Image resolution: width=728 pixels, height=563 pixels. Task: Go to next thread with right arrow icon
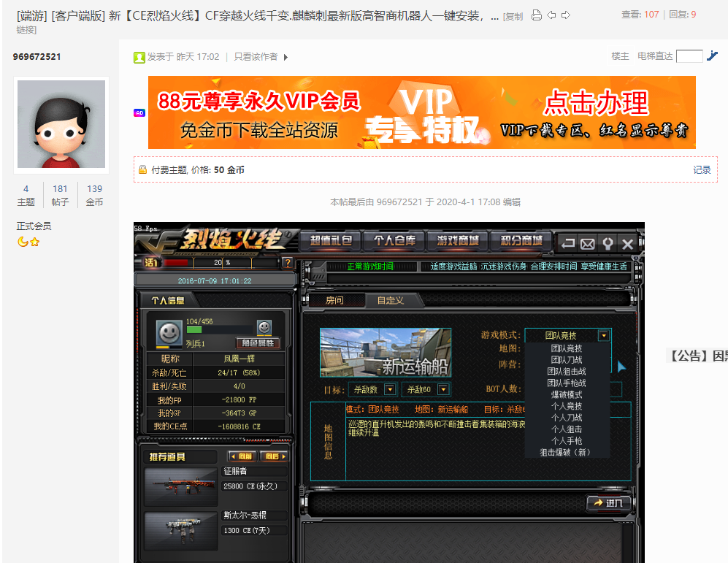(565, 15)
